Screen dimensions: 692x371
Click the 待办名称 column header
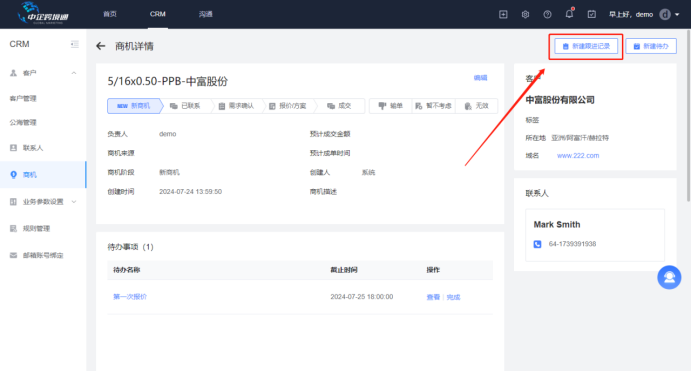[127, 270]
